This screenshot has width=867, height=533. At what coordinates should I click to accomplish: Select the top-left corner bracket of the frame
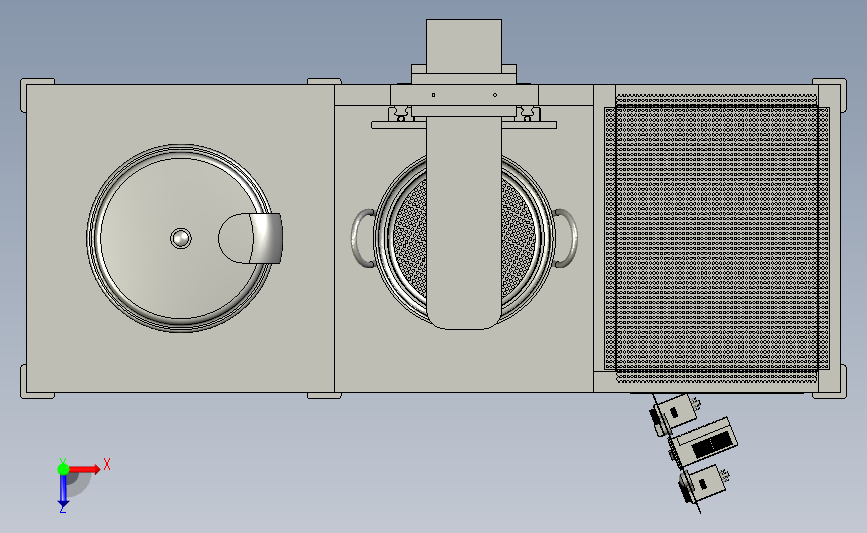click(x=36, y=95)
